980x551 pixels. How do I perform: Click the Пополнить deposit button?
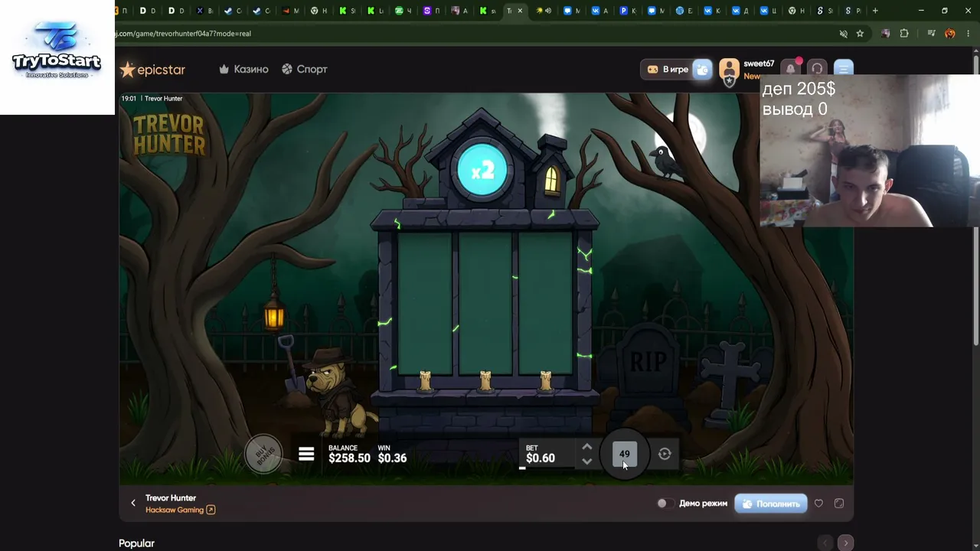tap(770, 504)
